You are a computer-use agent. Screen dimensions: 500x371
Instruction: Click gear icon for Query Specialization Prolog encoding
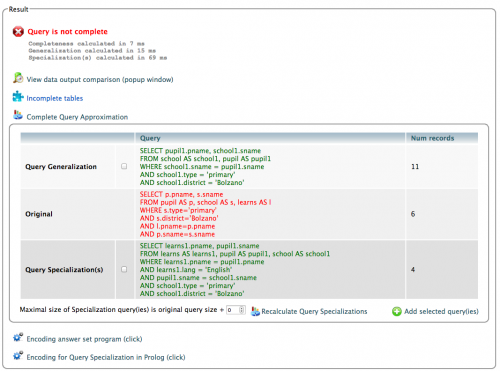(18, 356)
